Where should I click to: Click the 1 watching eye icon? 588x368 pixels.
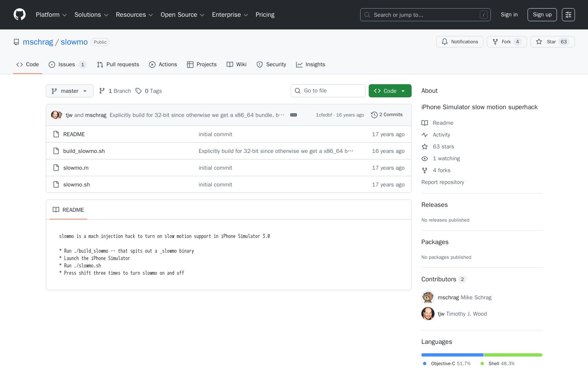point(425,158)
